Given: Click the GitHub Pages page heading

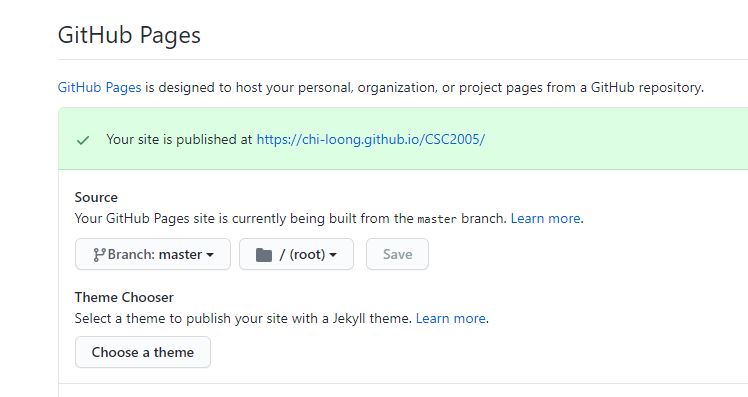Looking at the screenshot, I should click(x=129, y=35).
